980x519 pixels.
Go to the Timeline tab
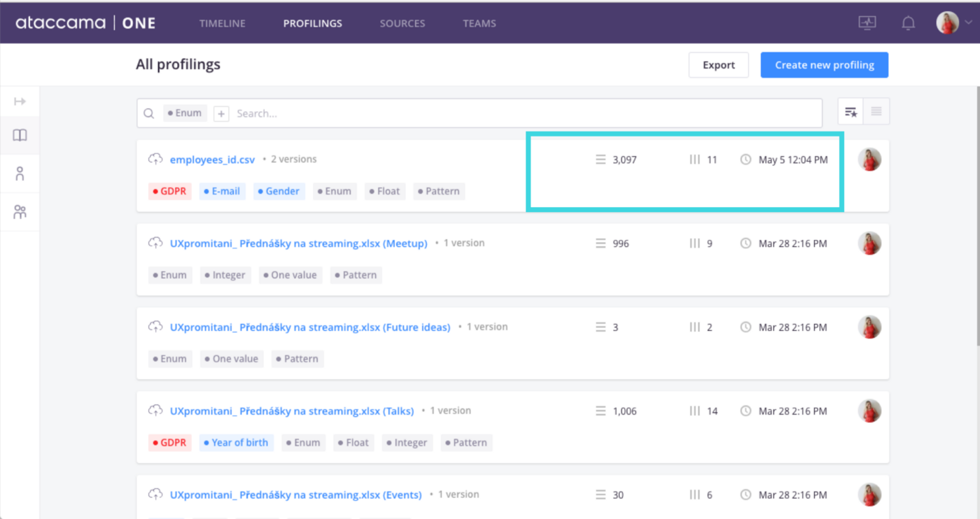(222, 23)
